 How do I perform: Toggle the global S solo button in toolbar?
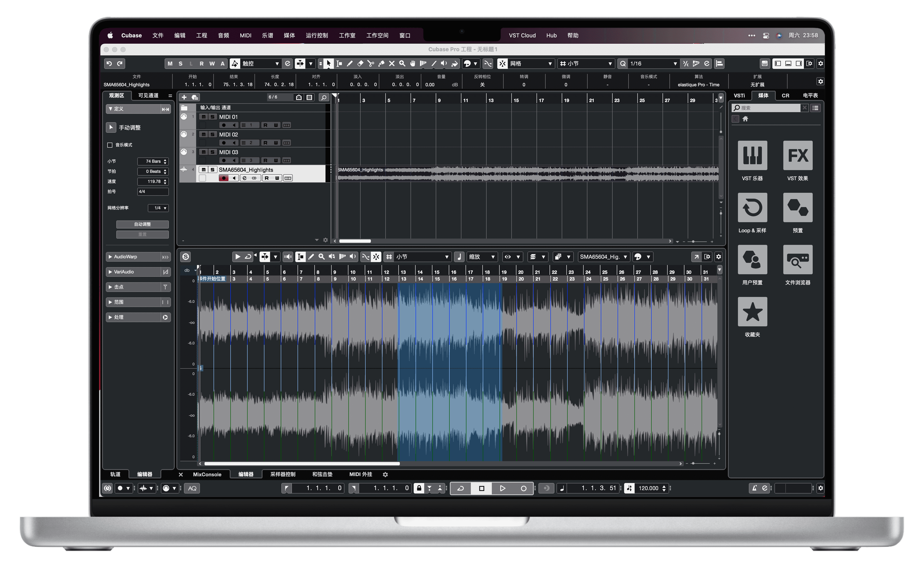[x=180, y=64]
